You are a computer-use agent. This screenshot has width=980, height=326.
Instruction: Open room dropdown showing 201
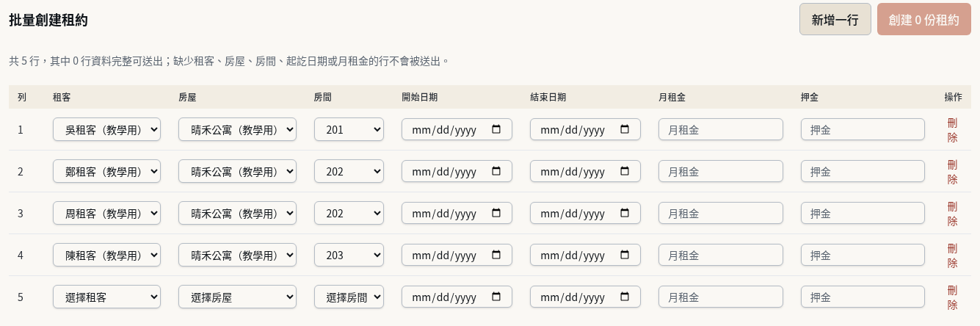349,129
